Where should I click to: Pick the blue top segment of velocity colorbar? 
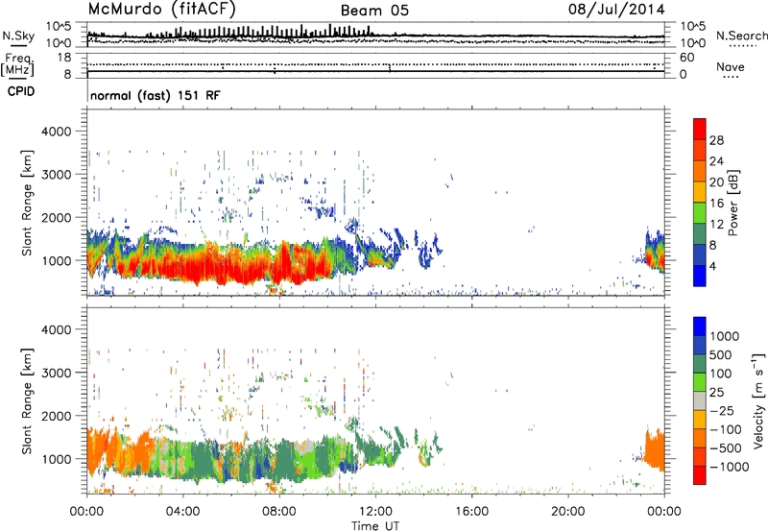click(x=700, y=326)
